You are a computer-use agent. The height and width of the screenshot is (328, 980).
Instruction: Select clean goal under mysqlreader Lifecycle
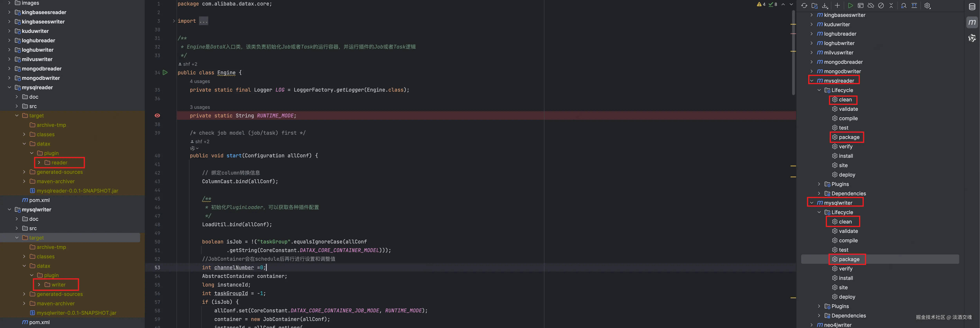point(845,100)
